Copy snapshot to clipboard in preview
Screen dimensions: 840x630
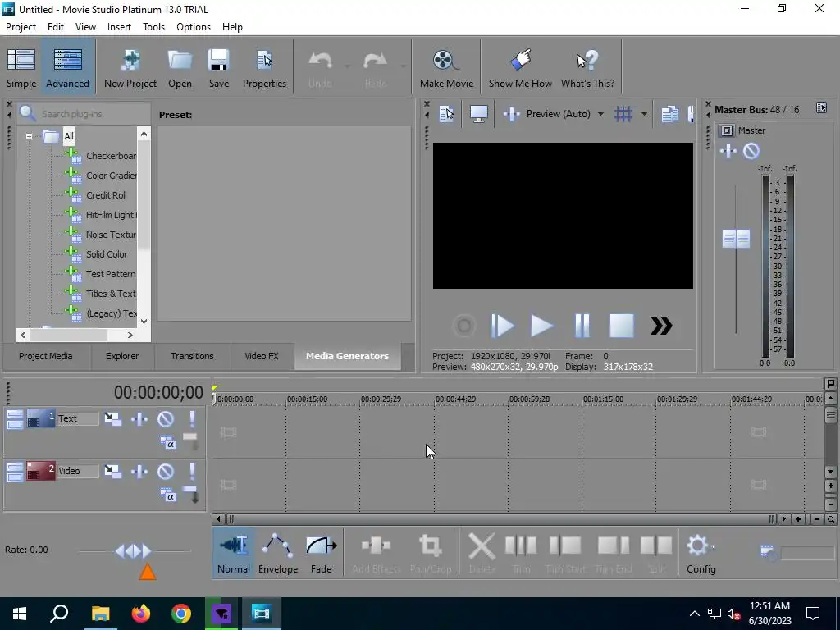669,113
